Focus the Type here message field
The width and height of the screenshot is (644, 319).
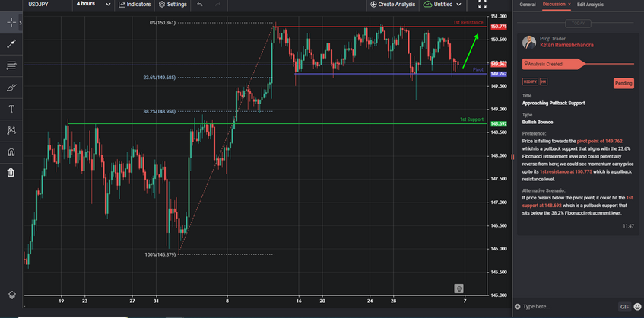click(x=568, y=307)
